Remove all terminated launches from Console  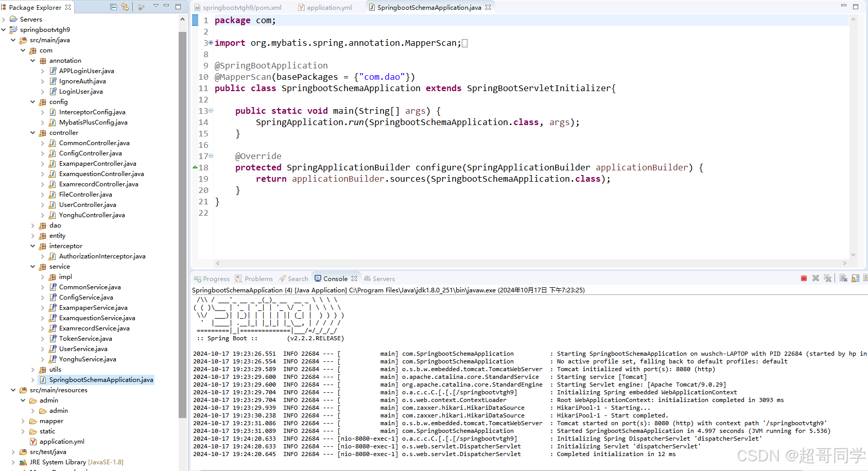[828, 278]
